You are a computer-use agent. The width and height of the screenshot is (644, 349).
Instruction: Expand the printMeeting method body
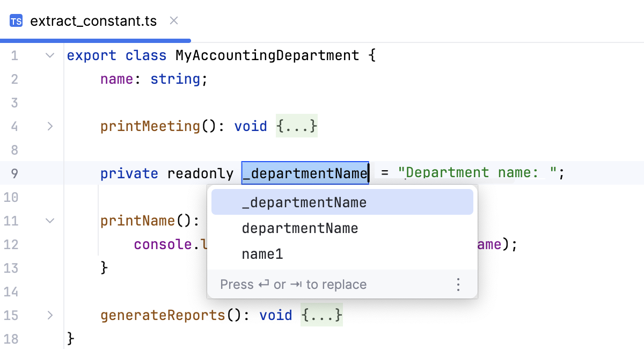(49, 126)
